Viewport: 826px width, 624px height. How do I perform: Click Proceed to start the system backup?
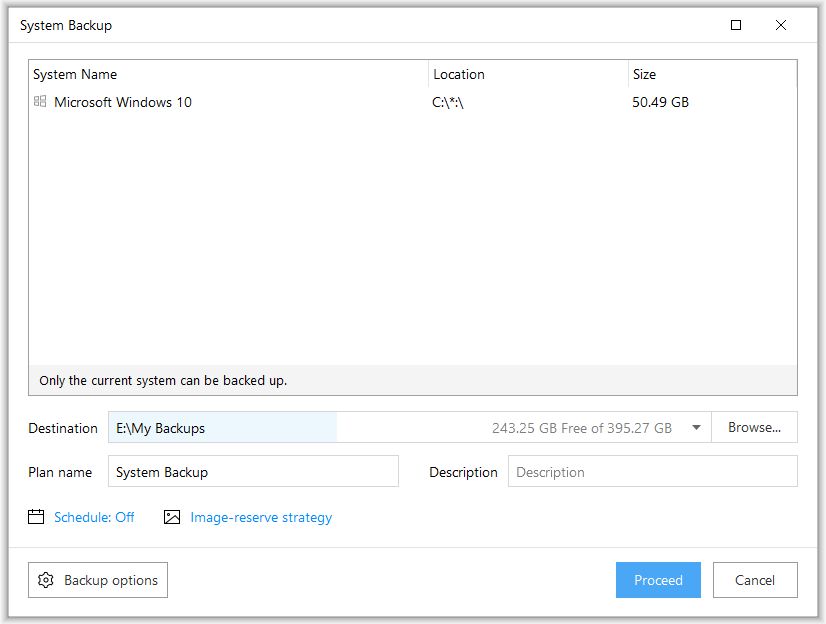tap(657, 580)
